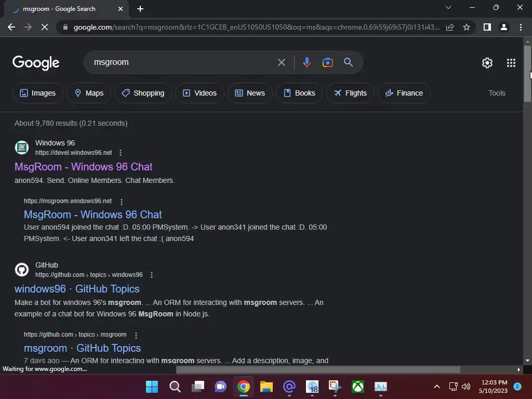Filter results by Images
532x399 pixels.
coord(37,93)
